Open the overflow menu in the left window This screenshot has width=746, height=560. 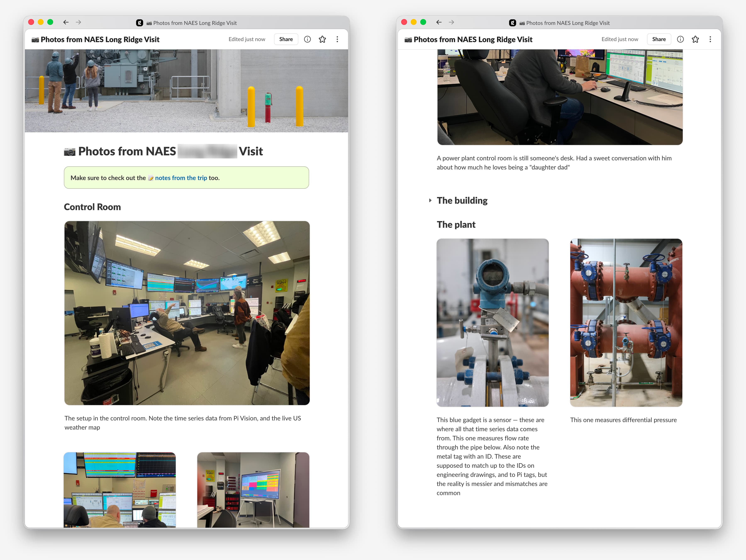[337, 39]
